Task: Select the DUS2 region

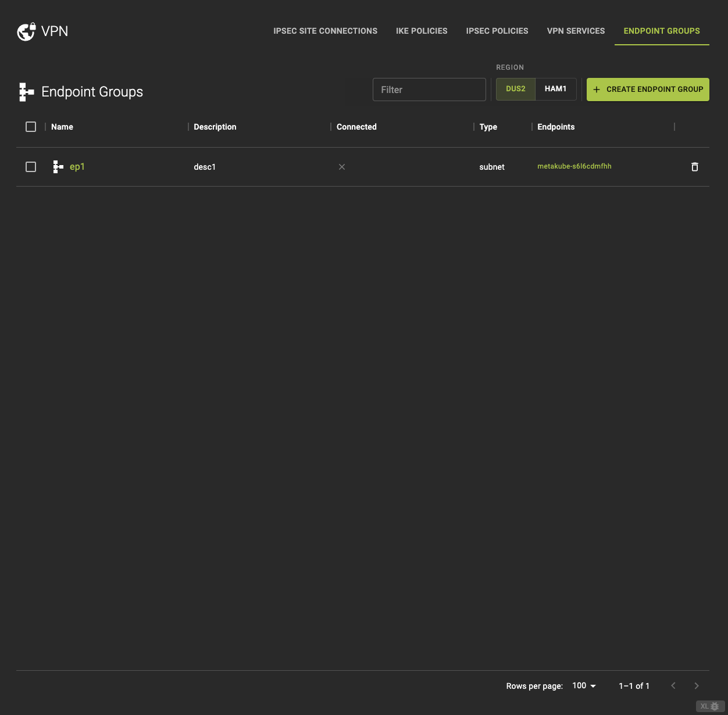Action: (x=515, y=89)
